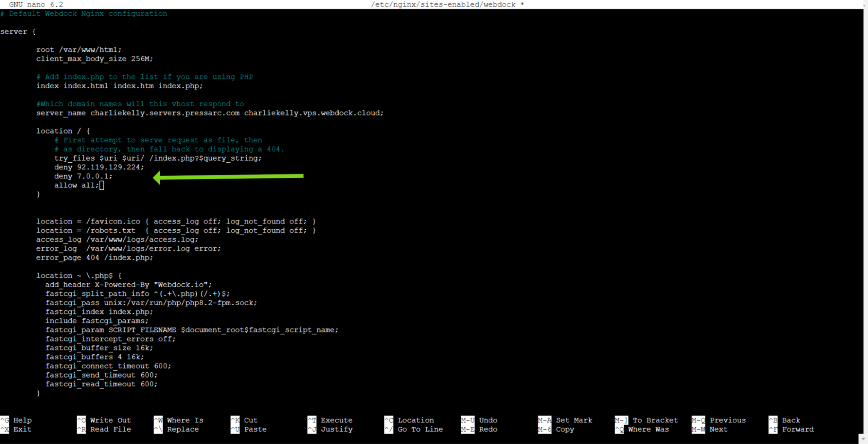Click the scrollbar down arrow at bottom right
This screenshot has width=868, height=444.
tap(863, 439)
